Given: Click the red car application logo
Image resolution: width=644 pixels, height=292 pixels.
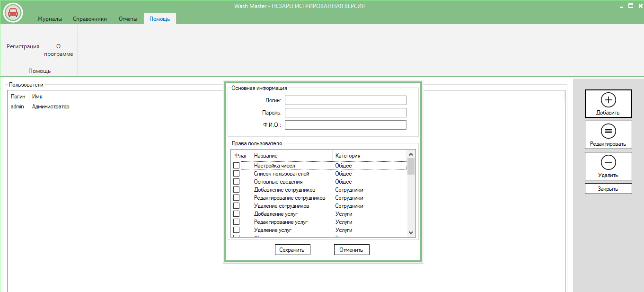Looking at the screenshot, I should pos(13,12).
